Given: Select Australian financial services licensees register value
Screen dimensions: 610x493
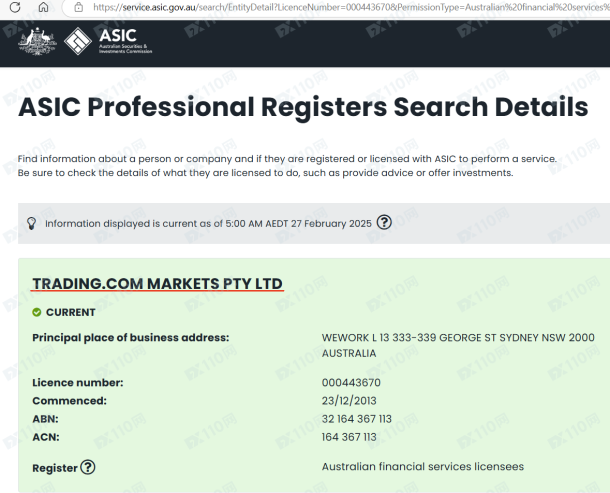Looking at the screenshot, I should (422, 466).
